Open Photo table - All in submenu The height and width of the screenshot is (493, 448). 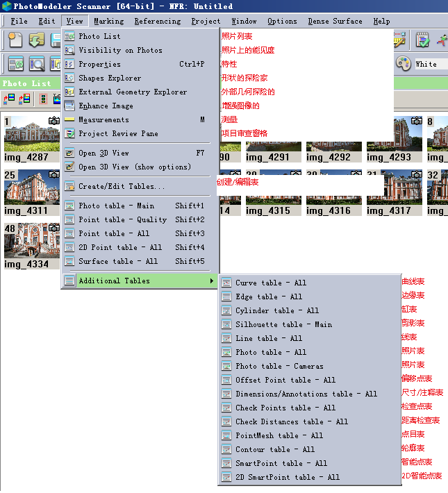(x=310, y=352)
